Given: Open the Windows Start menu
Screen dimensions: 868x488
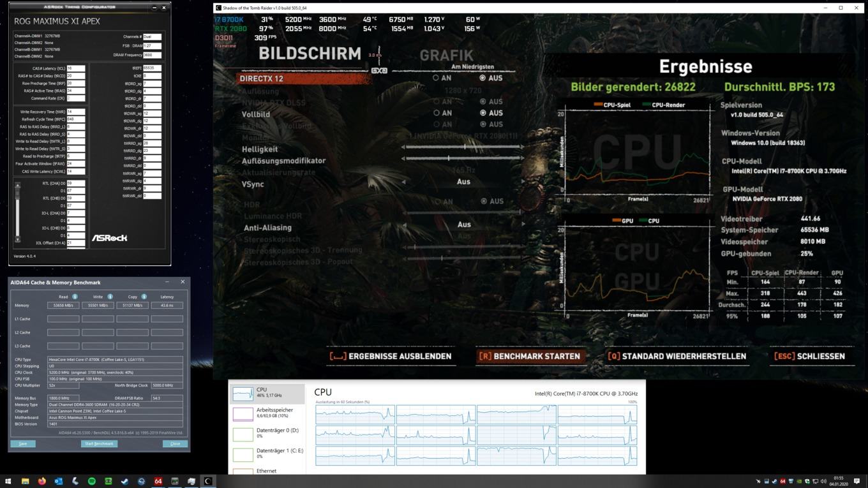Looking at the screenshot, I should [x=8, y=481].
